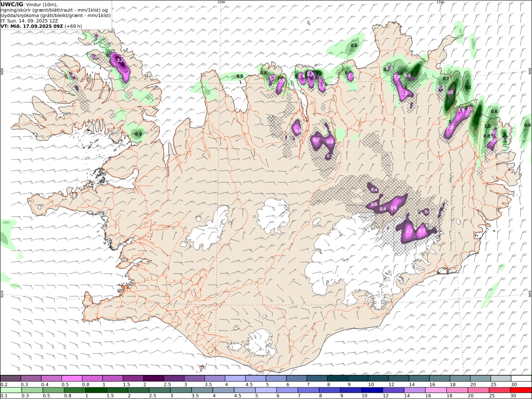Pick the palest green swatch starting at 0.1 lower row
The width and height of the screenshot is (532, 399).
(x=11, y=390)
